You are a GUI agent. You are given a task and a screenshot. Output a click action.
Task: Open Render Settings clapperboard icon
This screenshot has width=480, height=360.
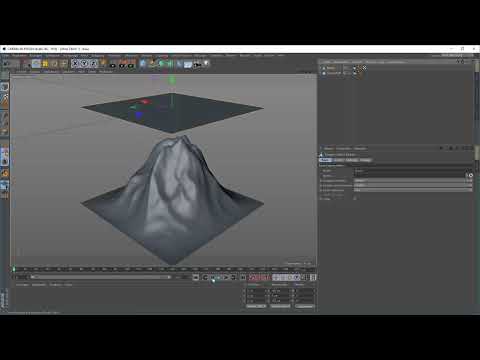tap(131, 65)
